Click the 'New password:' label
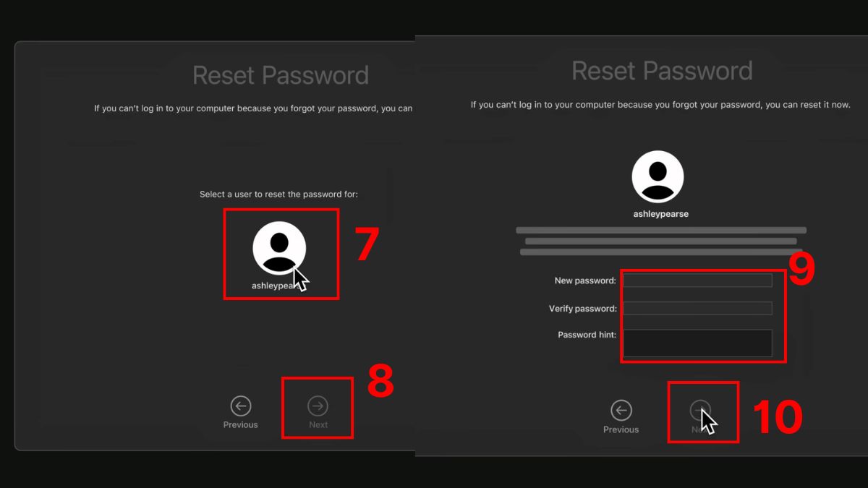Image resolution: width=868 pixels, height=488 pixels. 585,281
